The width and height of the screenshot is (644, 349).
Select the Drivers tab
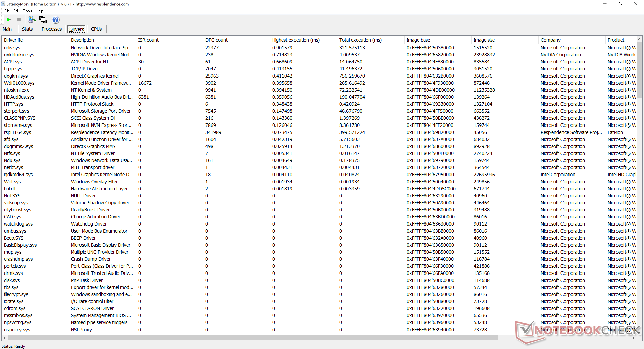point(76,29)
